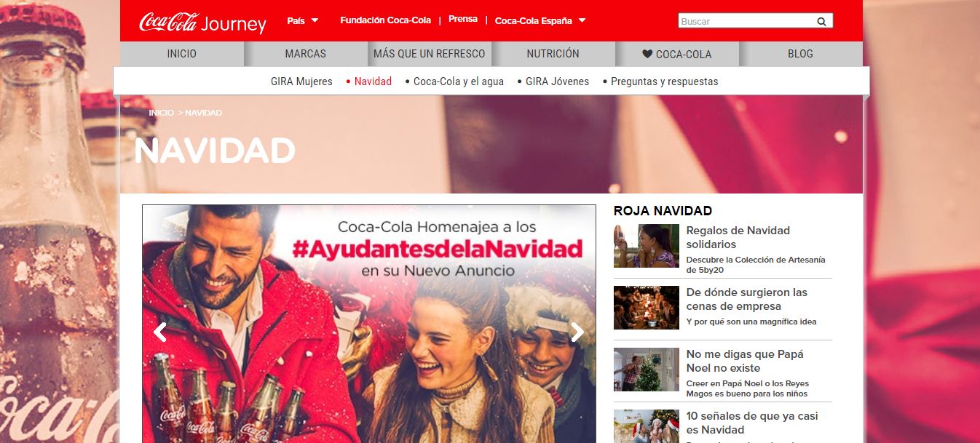The image size is (980, 443).
Task: Visit the Fundación Coca-Cola link
Action: pos(385,20)
